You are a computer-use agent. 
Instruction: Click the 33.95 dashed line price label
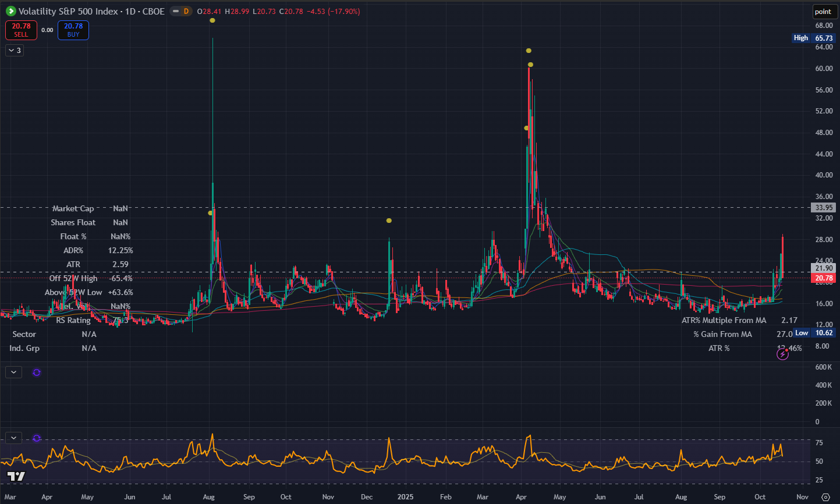824,207
